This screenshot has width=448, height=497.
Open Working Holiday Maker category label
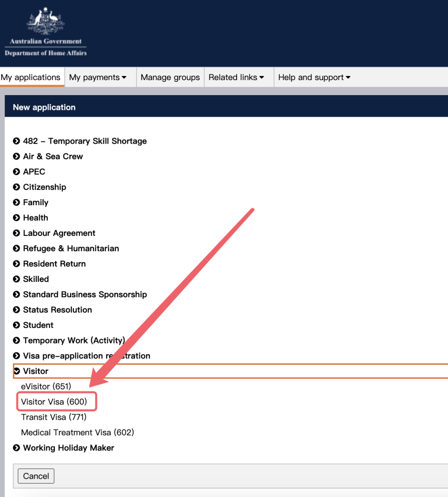(68, 448)
